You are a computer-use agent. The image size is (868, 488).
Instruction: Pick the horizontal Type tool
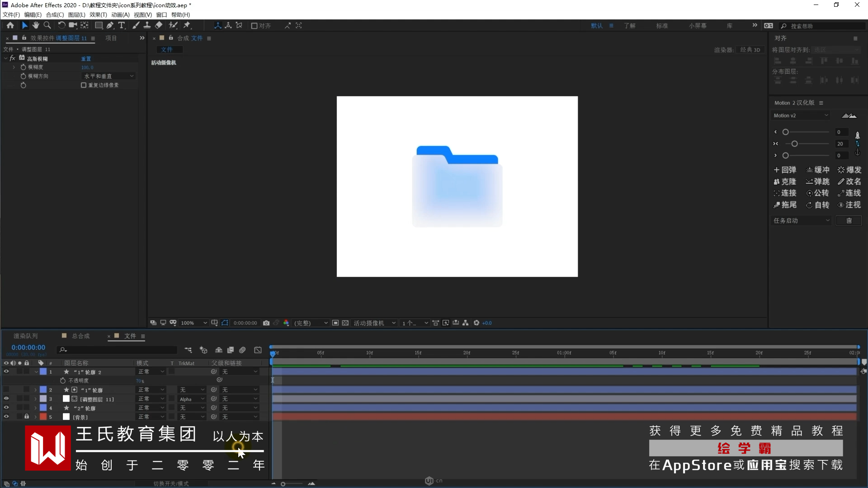pos(121,25)
